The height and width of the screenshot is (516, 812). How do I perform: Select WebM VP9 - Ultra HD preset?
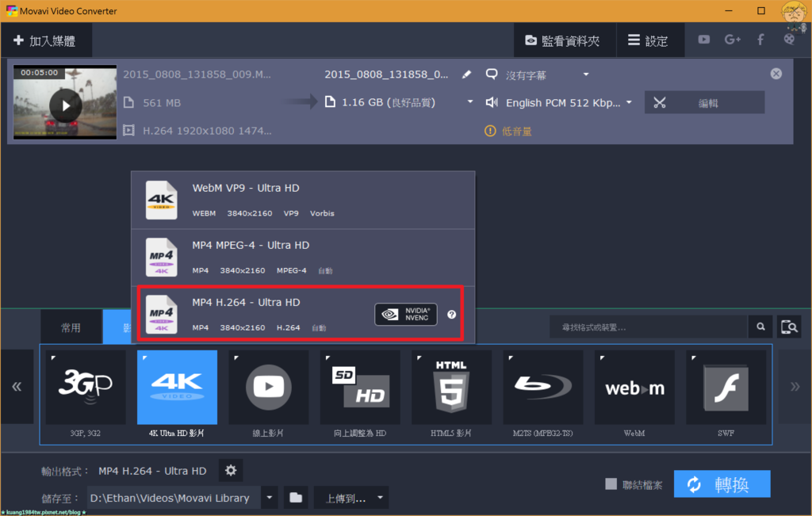(303, 201)
